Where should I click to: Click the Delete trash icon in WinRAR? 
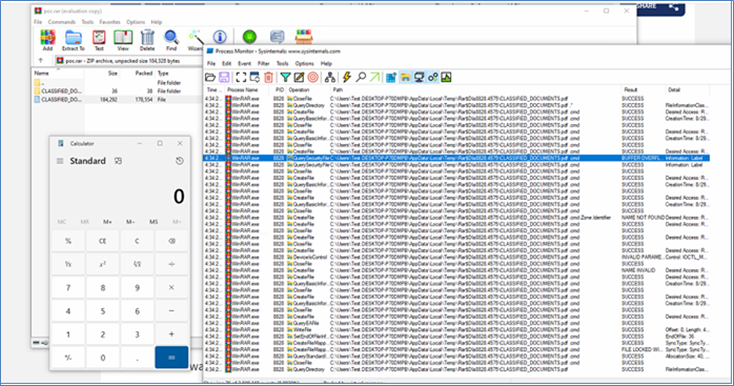(x=147, y=40)
